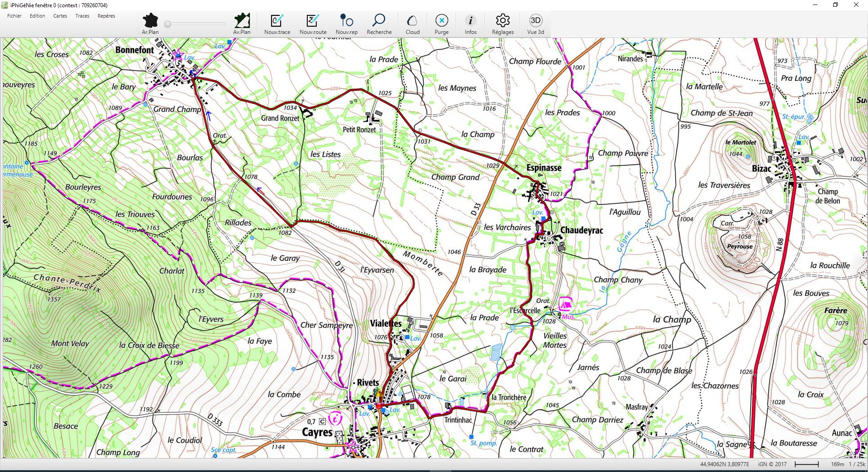Image resolution: width=868 pixels, height=472 pixels.
Task: Open the Edition menu
Action: coord(38,16)
